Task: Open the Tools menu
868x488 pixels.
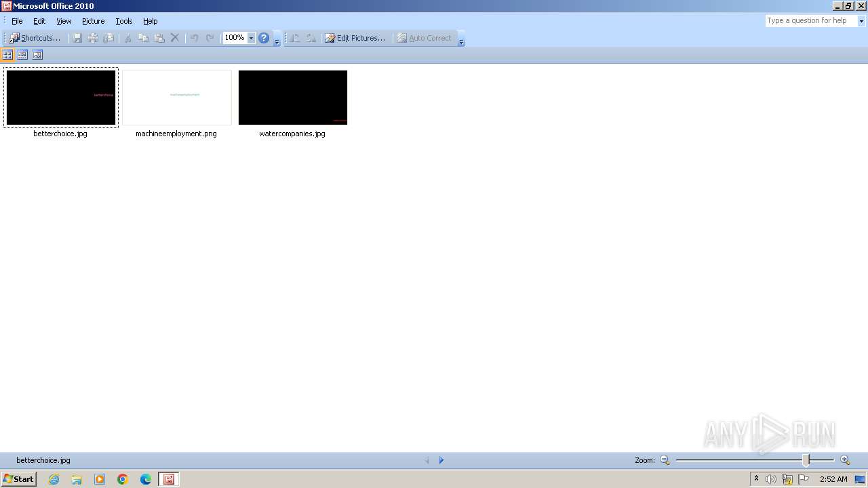Action: (123, 21)
